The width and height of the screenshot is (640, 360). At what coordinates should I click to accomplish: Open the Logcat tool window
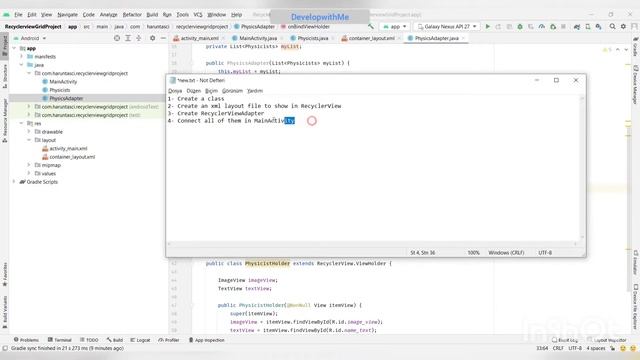coord(140,340)
